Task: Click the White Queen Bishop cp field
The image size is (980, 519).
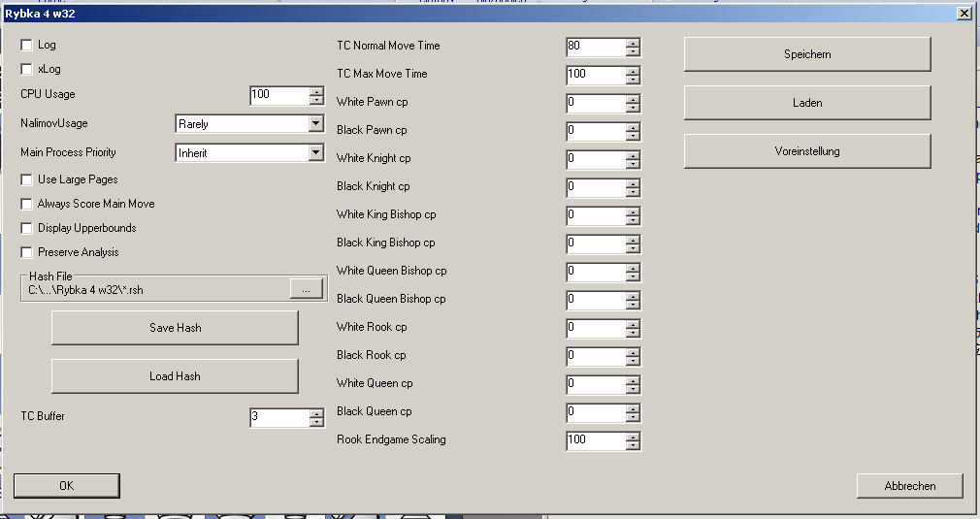Action: (x=596, y=272)
